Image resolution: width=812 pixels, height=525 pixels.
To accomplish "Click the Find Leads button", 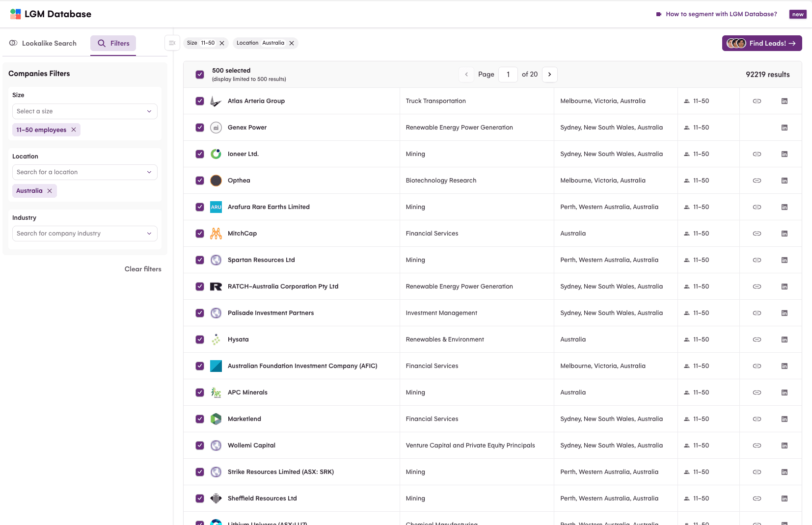I will pos(761,43).
